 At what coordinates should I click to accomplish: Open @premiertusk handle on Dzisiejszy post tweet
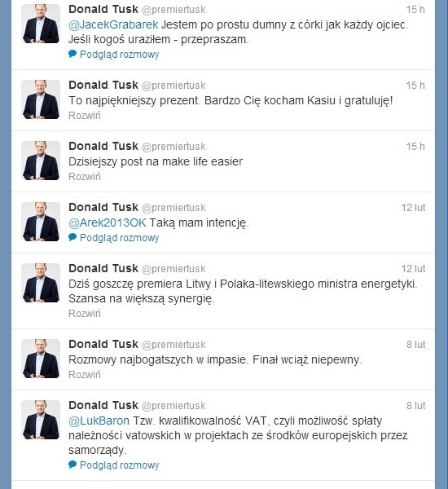pos(173,147)
